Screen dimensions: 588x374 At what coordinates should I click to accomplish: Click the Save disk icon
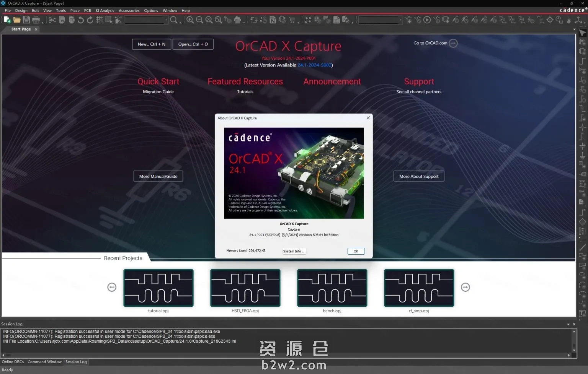tap(26, 20)
